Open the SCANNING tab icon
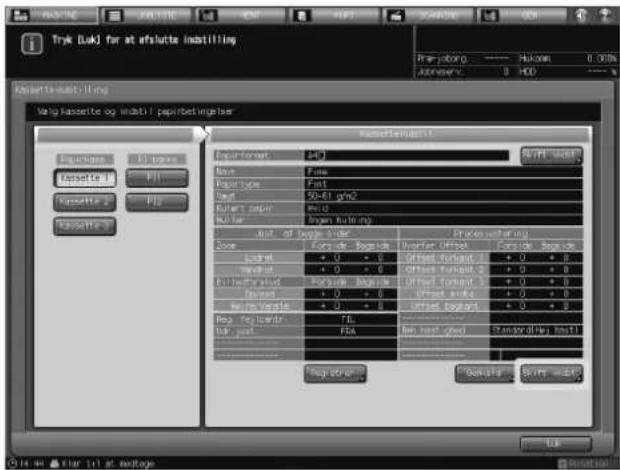 (x=396, y=16)
